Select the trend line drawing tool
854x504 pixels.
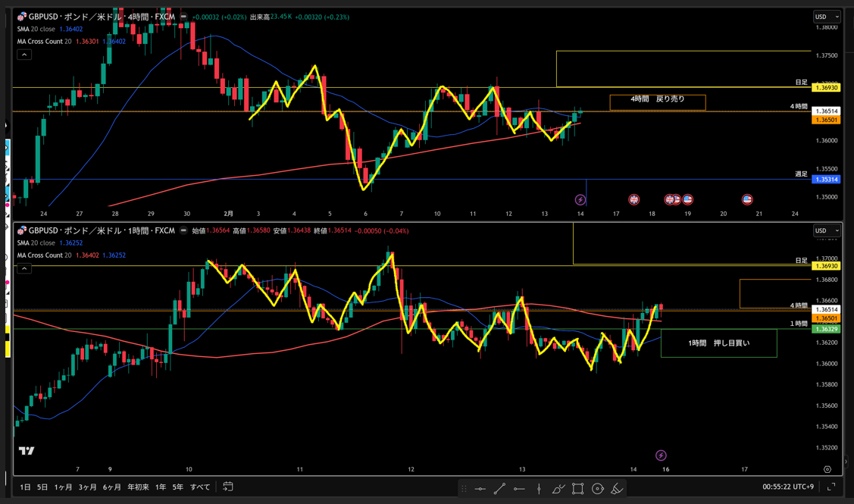coord(499,489)
